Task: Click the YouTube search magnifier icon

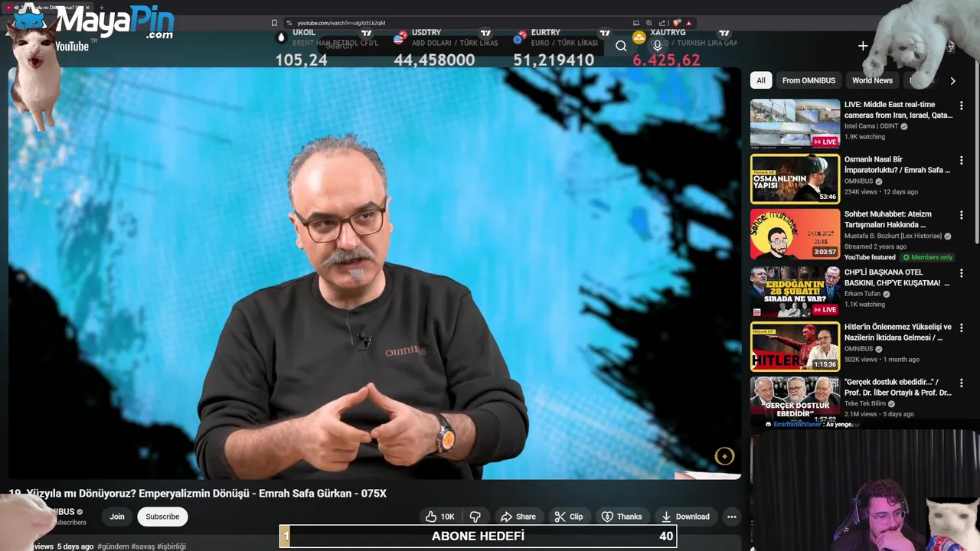Action: (x=621, y=46)
